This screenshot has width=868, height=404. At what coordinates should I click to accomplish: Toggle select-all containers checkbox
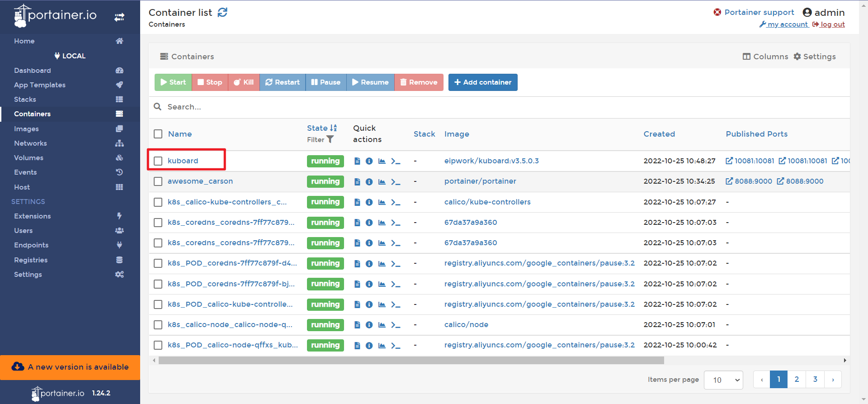[158, 134]
